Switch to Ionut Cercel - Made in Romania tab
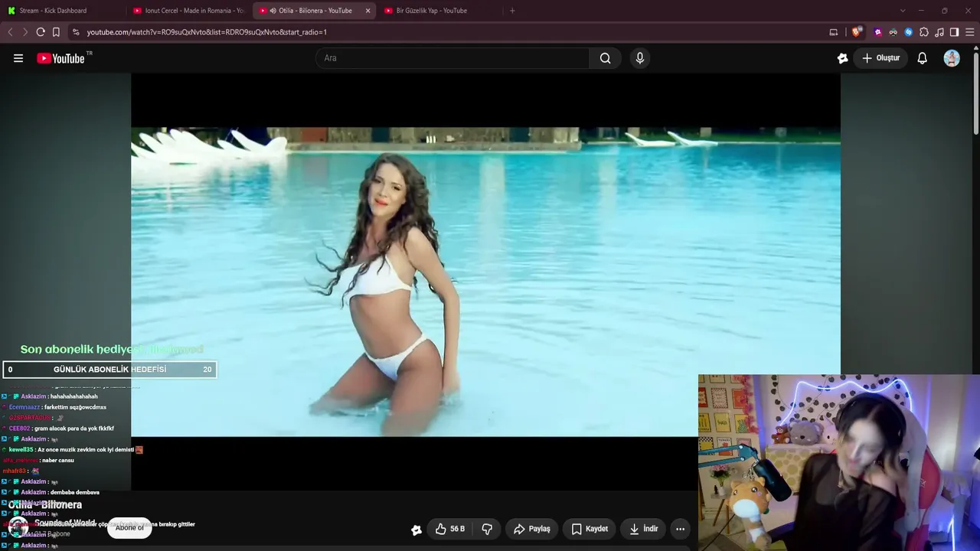The image size is (980, 551). (188, 11)
